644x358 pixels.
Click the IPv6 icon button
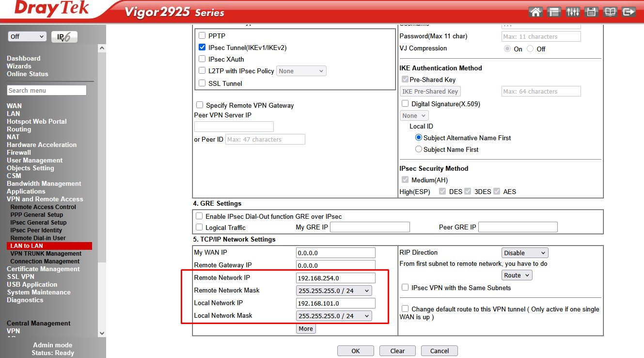click(x=64, y=37)
